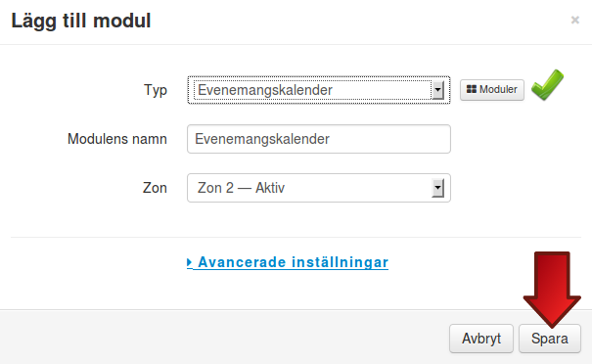This screenshot has height=364, width=592.
Task: Open the Zon dropdown arrow
Action: coord(437,188)
